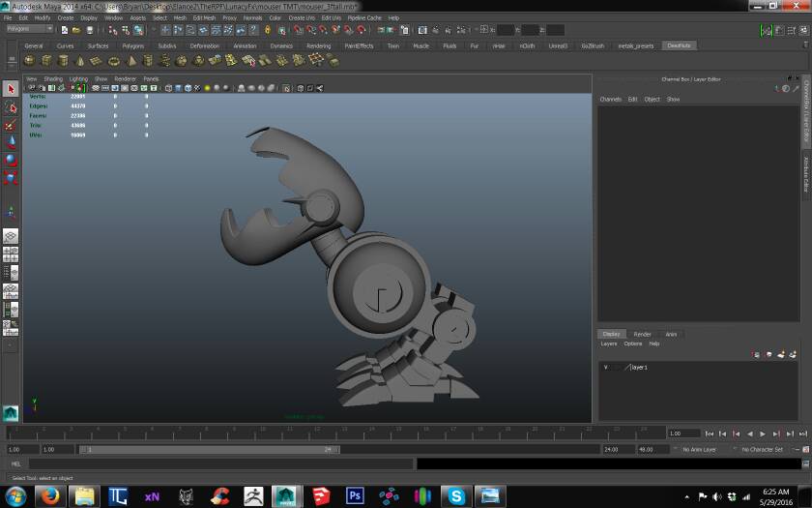The height and width of the screenshot is (508, 812).
Task: Open the Create UVs menu
Action: 302,17
